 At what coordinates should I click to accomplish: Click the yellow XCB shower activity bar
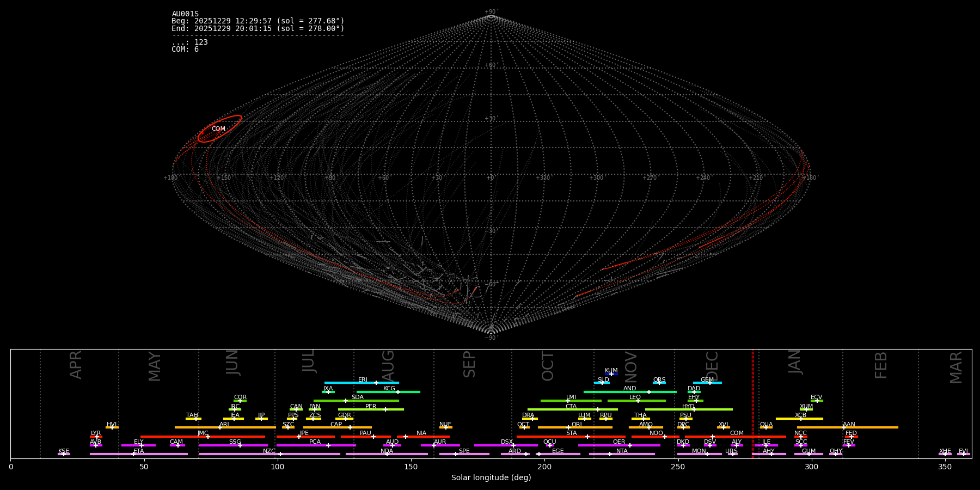point(799,419)
